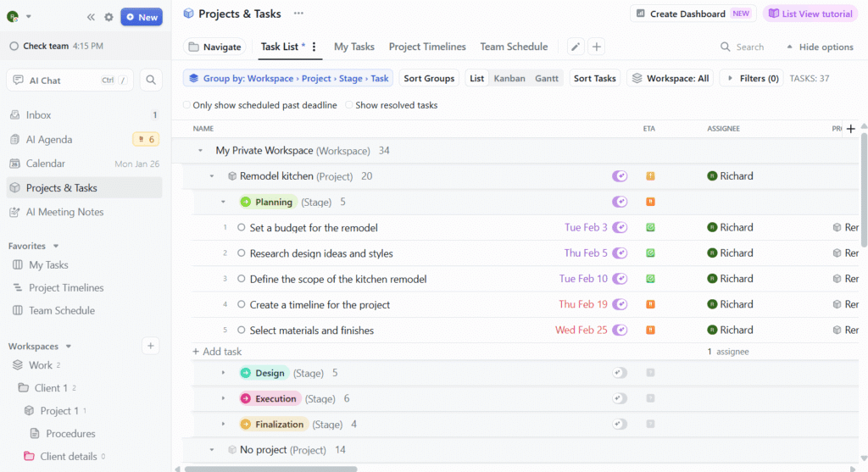Viewport: 868px width, 472px height.
Task: Click the Projects & Tasks cube header icon
Action: click(x=189, y=14)
